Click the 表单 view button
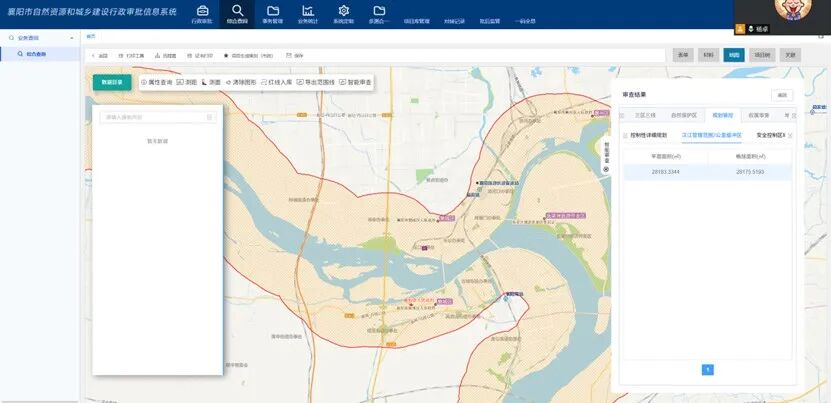 click(682, 55)
